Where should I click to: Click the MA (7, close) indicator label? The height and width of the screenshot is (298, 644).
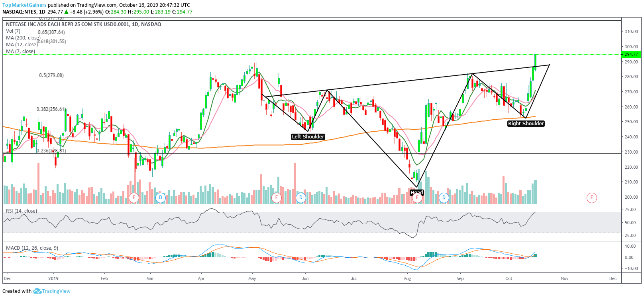[x=20, y=51]
